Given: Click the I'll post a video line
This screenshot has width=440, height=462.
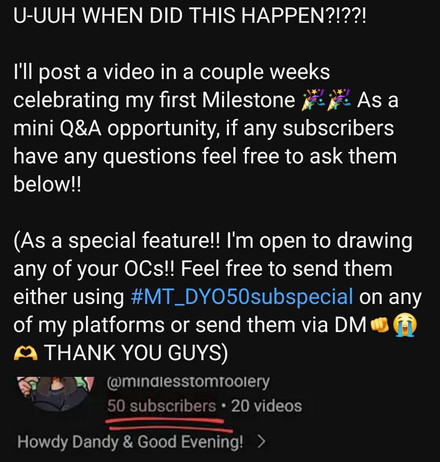Looking at the screenshot, I should (x=171, y=72).
